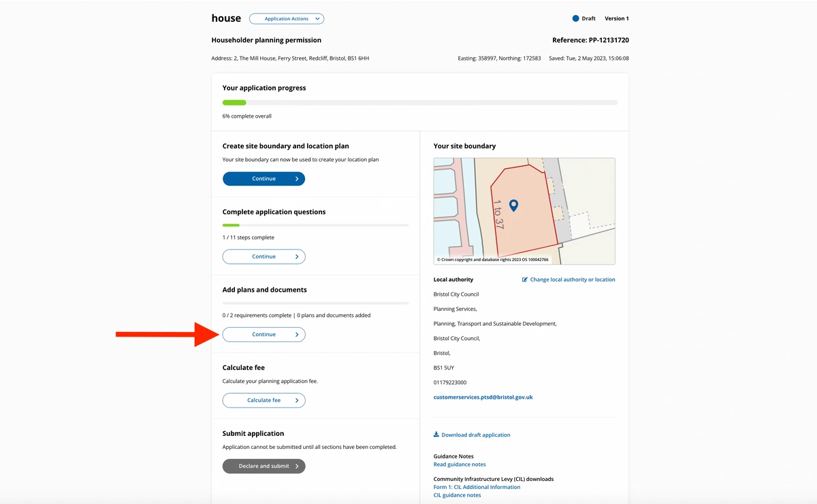Click the Version 1 label
The height and width of the screenshot is (504, 817).
tap(617, 19)
